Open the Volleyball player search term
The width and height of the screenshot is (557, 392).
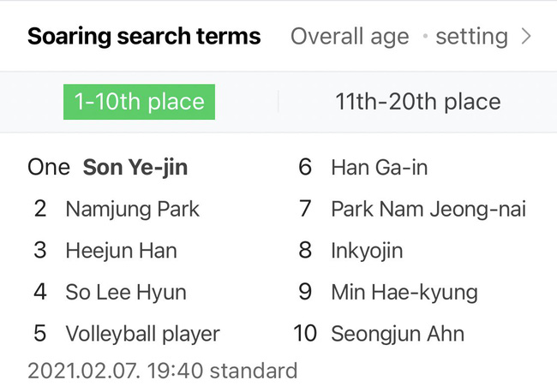[x=142, y=334]
